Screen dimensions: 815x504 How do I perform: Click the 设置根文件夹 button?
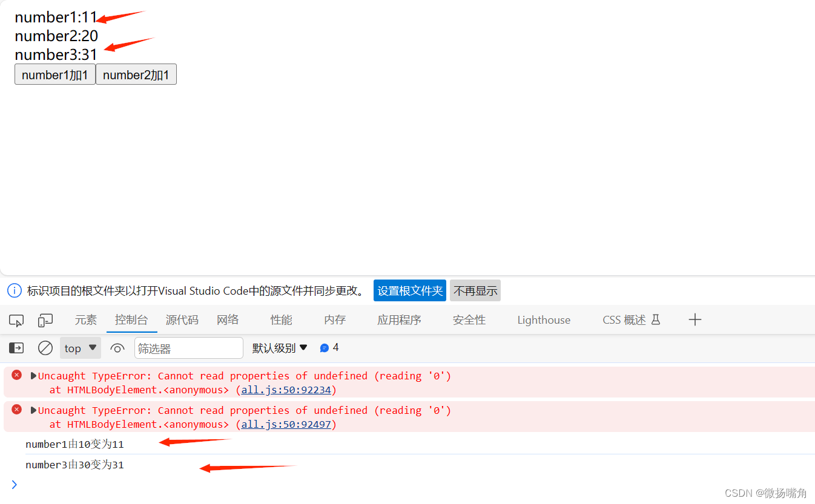(410, 290)
